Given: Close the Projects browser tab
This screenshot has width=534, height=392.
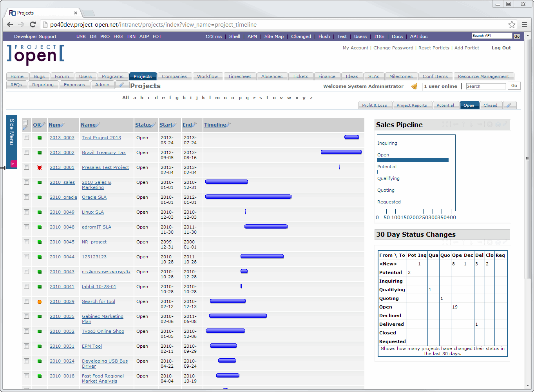Looking at the screenshot, I should (x=76, y=13).
